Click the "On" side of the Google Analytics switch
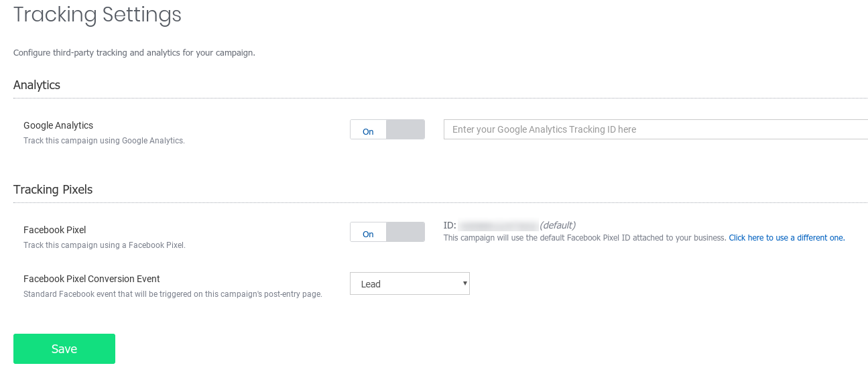 pyautogui.click(x=368, y=130)
